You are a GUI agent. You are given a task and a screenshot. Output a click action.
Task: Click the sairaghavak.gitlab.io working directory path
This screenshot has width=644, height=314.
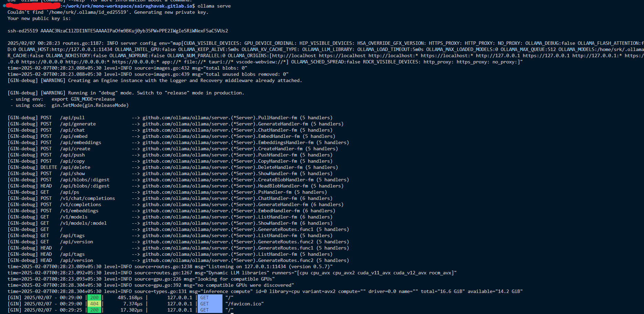click(x=128, y=6)
